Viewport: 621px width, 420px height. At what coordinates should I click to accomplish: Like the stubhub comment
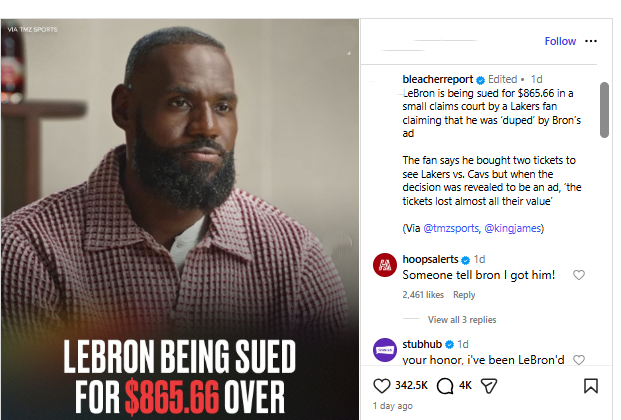point(578,360)
